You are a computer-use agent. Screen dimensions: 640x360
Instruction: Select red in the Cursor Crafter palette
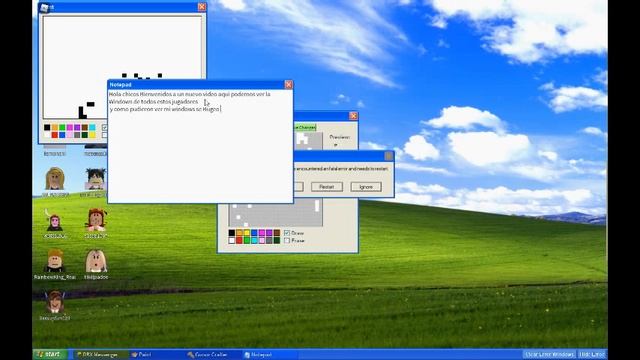239,240
